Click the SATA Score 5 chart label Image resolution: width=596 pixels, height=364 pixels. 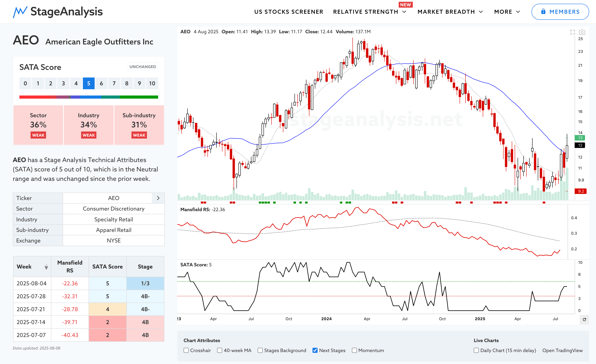[x=196, y=265]
